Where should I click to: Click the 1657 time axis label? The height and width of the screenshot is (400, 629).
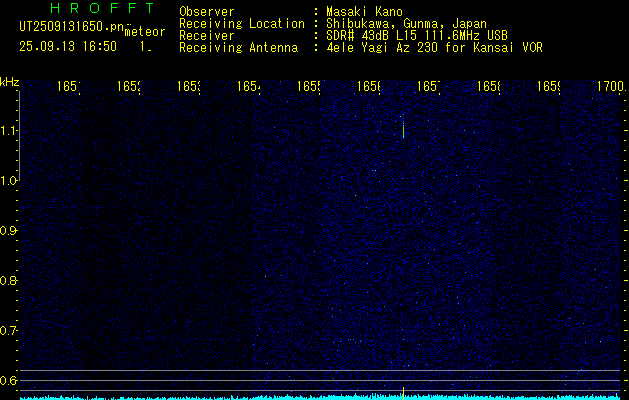coord(429,87)
